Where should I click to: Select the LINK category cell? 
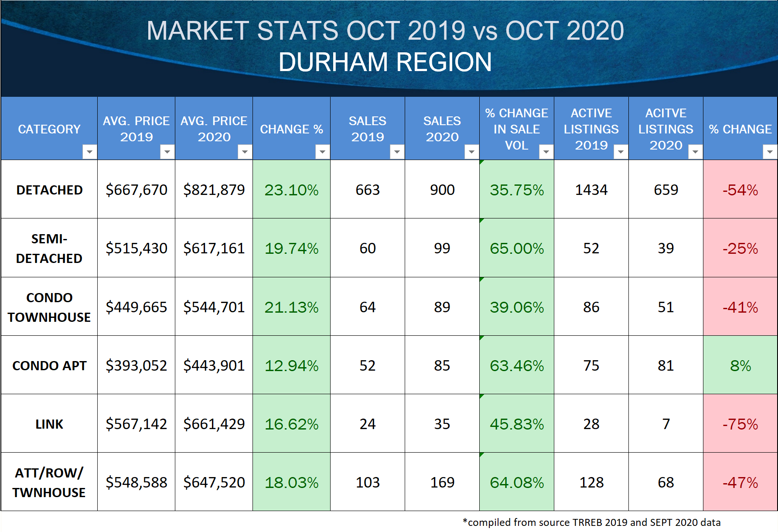pyautogui.click(x=49, y=424)
